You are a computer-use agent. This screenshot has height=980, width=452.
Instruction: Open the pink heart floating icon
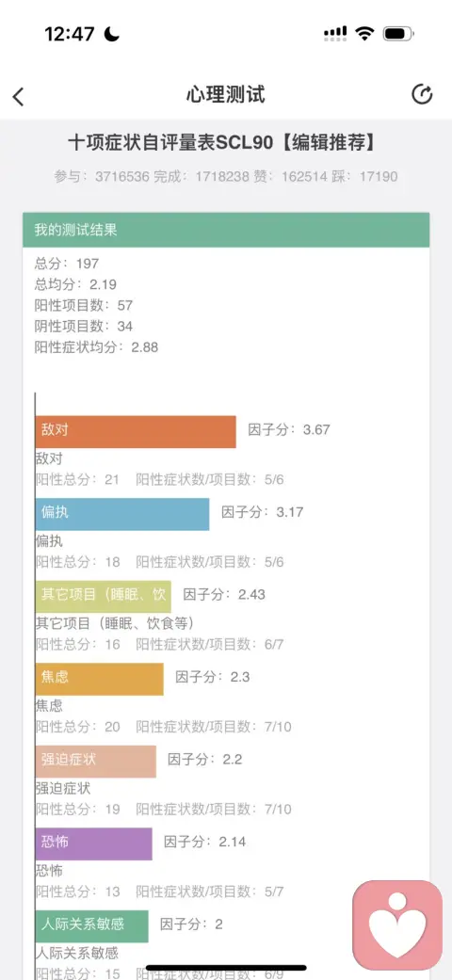coord(397,924)
